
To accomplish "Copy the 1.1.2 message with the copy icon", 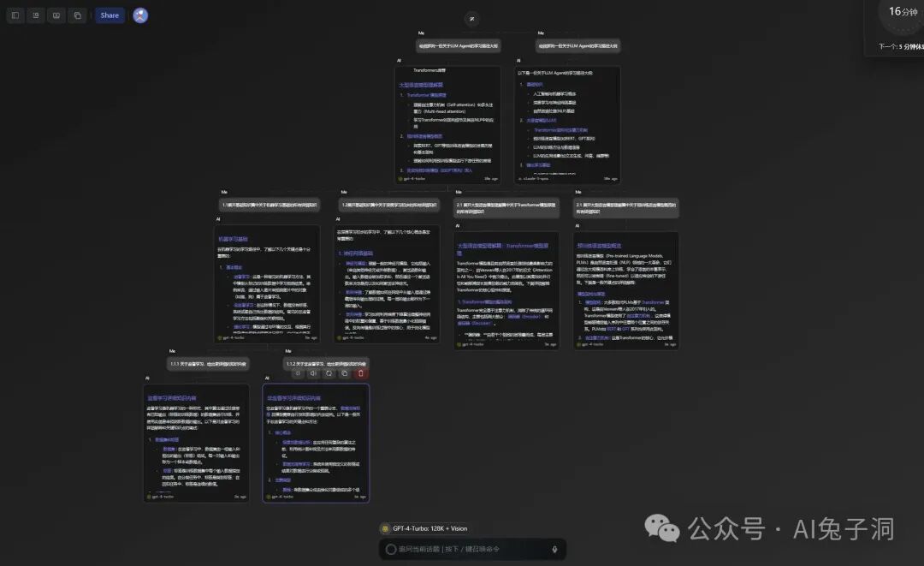I will tap(345, 373).
